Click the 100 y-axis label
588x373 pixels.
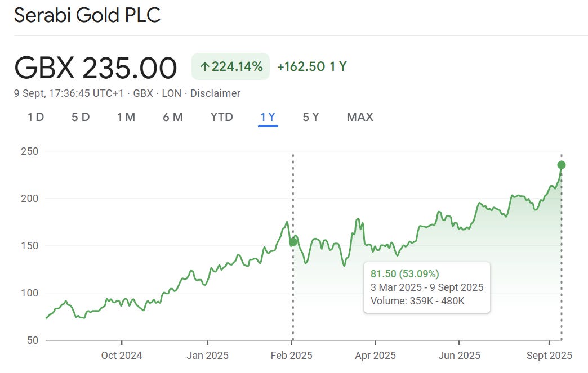point(30,293)
